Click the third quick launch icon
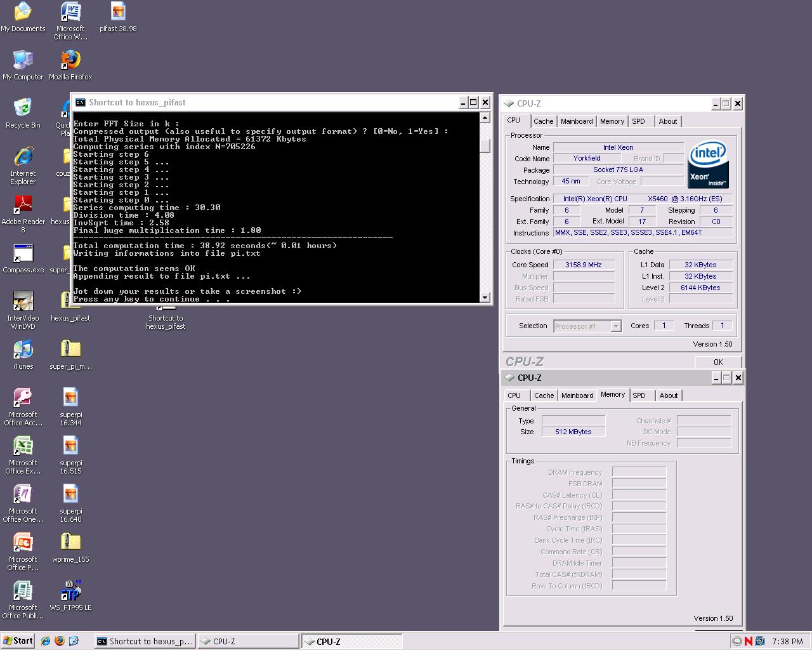This screenshot has width=812, height=650. 74,641
